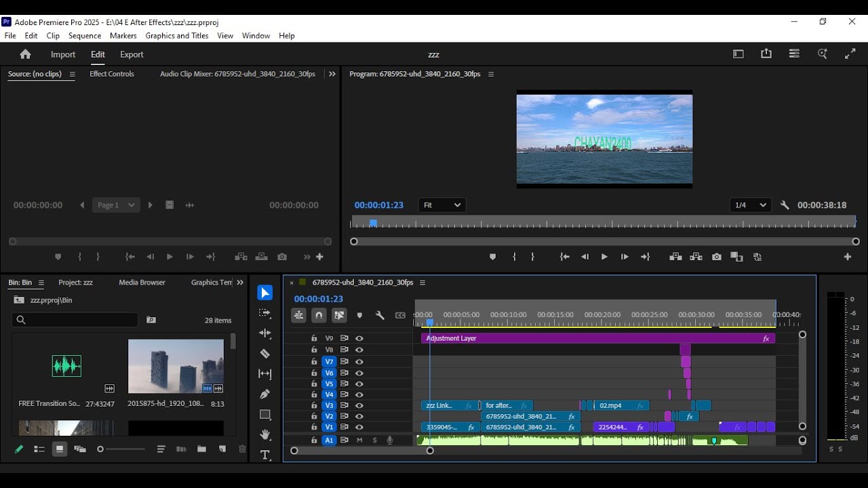The image size is (868, 488).
Task: Hide track V1 using its eye icon
Action: 359,427
